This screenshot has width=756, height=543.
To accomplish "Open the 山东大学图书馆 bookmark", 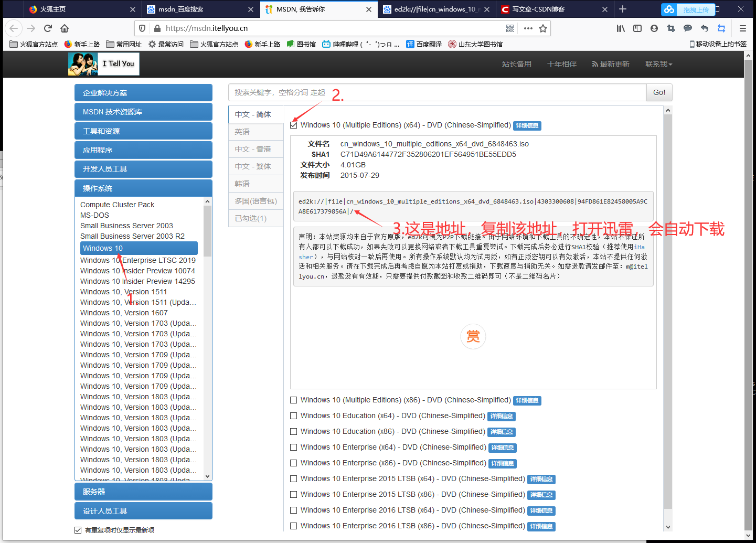I will (475, 45).
